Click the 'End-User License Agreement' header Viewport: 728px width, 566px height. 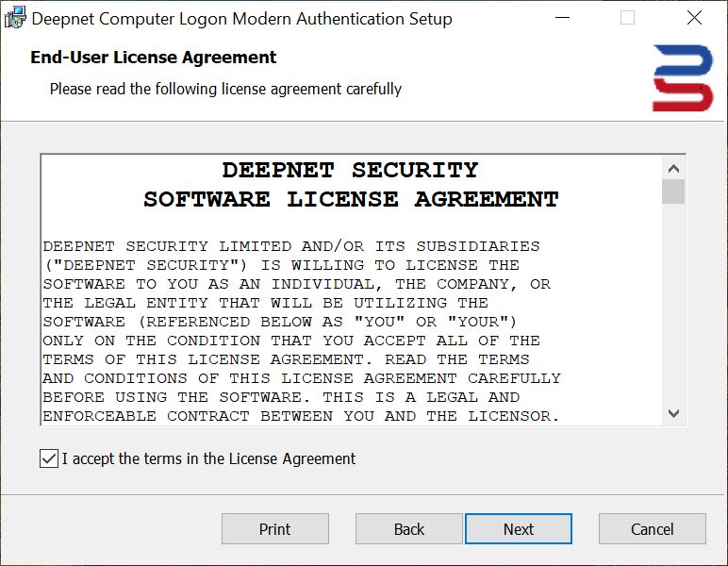(x=154, y=58)
